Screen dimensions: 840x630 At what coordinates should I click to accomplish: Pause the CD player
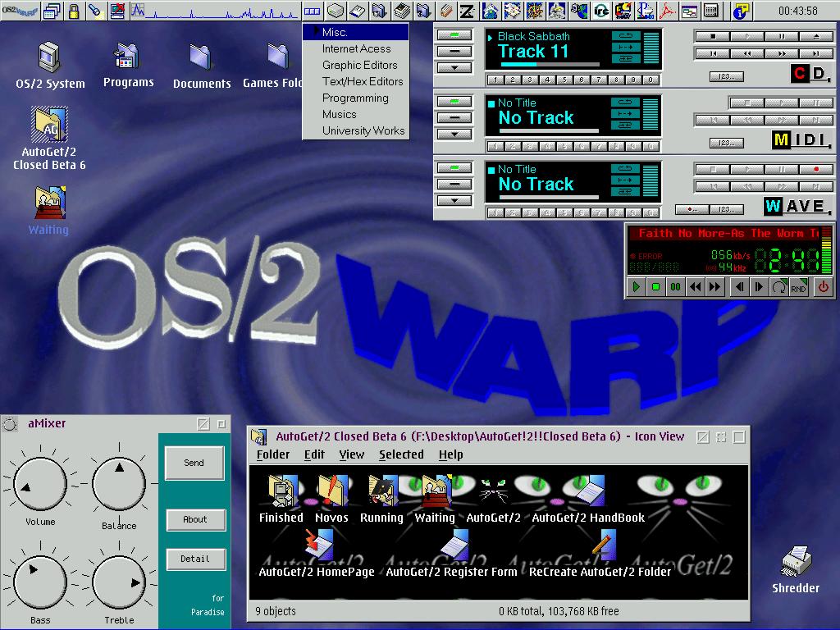[x=781, y=36]
